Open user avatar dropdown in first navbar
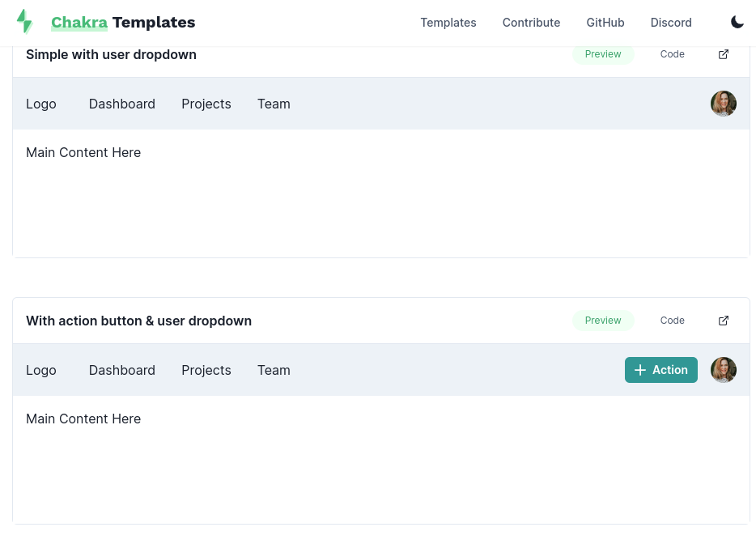The image size is (756, 544). [x=724, y=104]
